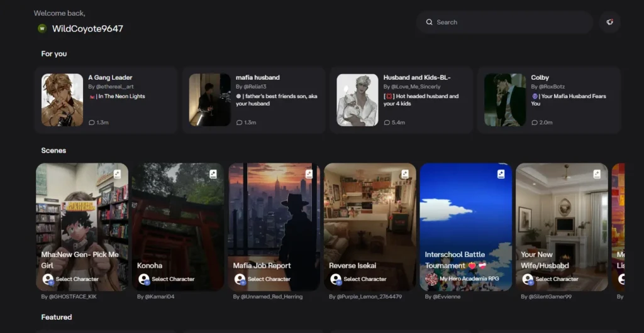Click the chat count icon on Colby card

(535, 123)
